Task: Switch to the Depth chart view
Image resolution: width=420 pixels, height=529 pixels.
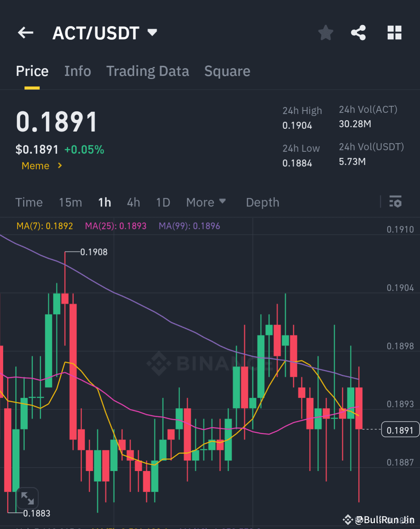Action: pyautogui.click(x=263, y=202)
